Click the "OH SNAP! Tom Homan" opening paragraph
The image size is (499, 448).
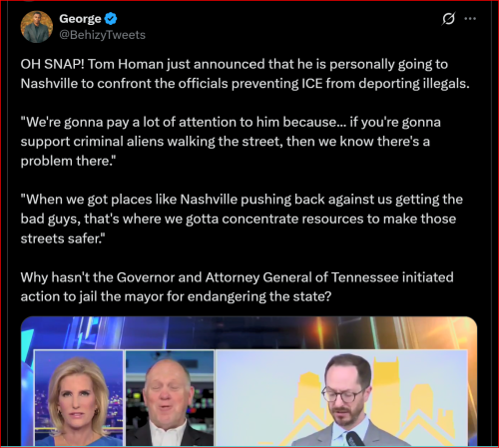(245, 74)
